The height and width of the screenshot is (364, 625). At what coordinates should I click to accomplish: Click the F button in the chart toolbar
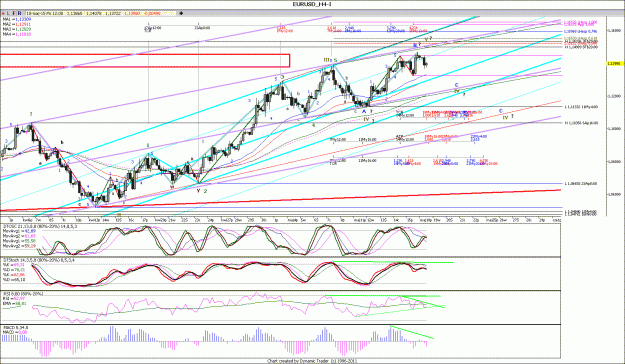[14, 13]
